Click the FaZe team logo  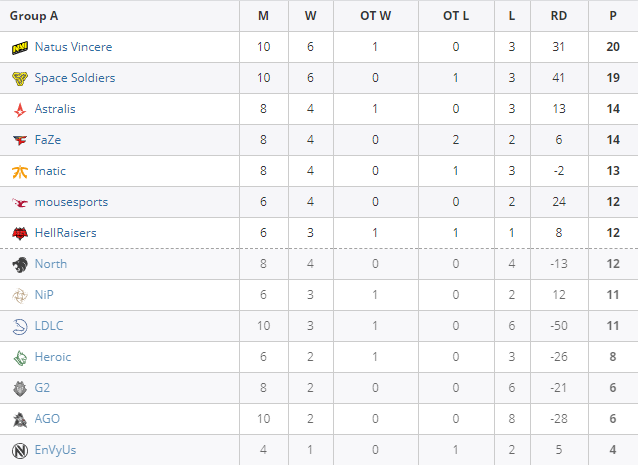[20, 140]
